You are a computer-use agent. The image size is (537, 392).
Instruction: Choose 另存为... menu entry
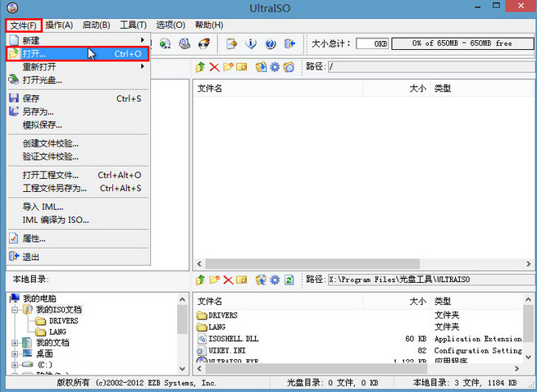[78, 112]
